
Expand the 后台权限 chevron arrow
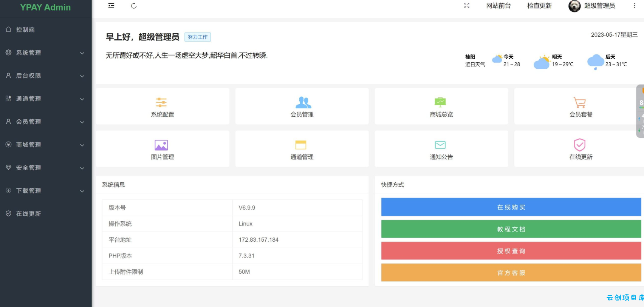[82, 76]
